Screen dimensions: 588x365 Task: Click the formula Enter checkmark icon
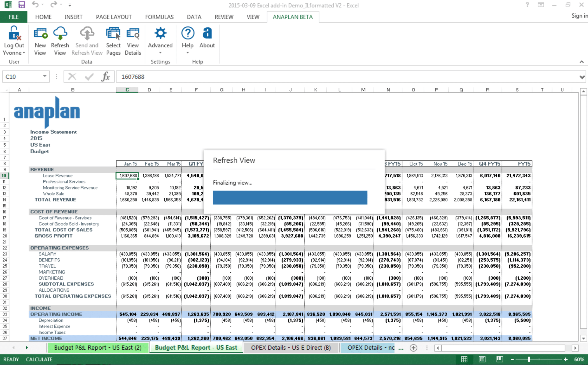point(89,76)
